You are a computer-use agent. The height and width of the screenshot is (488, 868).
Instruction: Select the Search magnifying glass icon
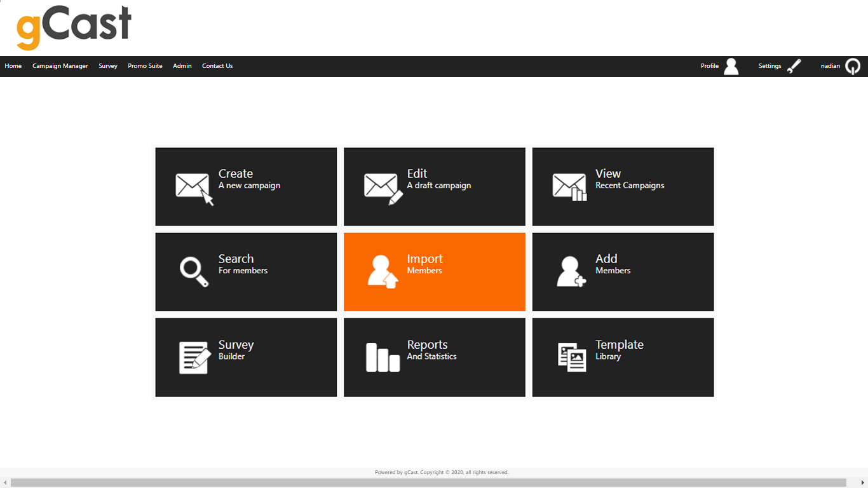click(193, 272)
